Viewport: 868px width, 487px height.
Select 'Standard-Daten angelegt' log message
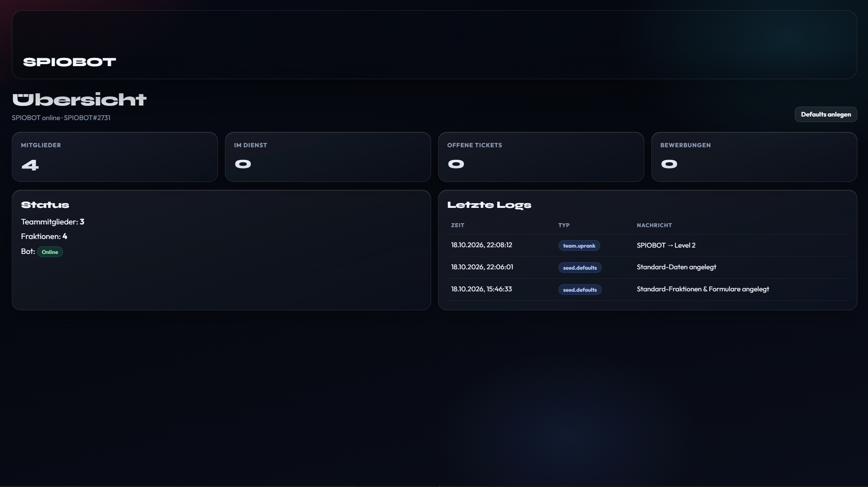676,267
